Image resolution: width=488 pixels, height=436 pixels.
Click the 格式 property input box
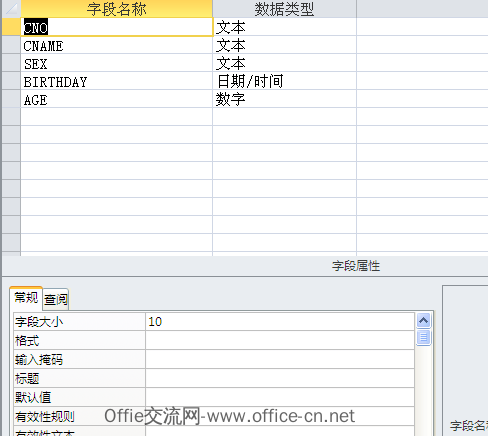tap(280, 340)
